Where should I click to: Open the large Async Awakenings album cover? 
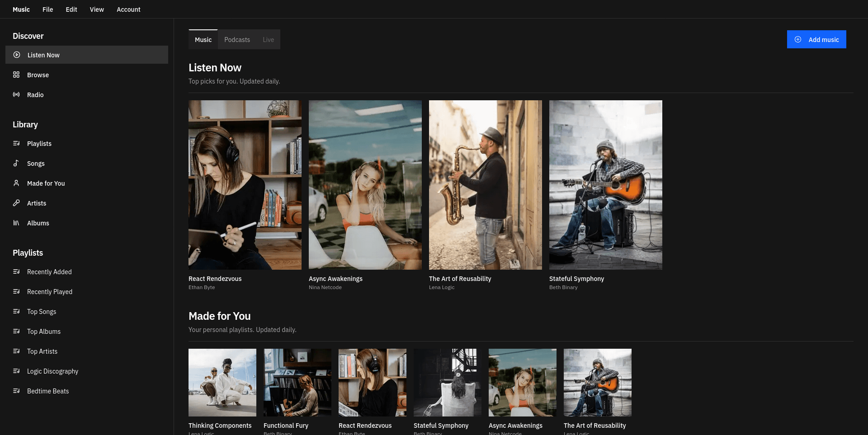click(x=365, y=185)
